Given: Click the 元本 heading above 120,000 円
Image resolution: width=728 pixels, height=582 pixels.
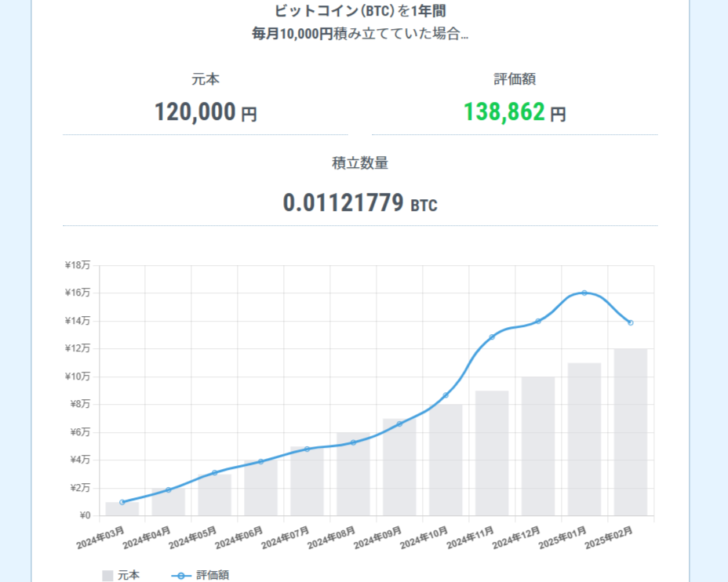Looking at the screenshot, I should pyautogui.click(x=206, y=79).
